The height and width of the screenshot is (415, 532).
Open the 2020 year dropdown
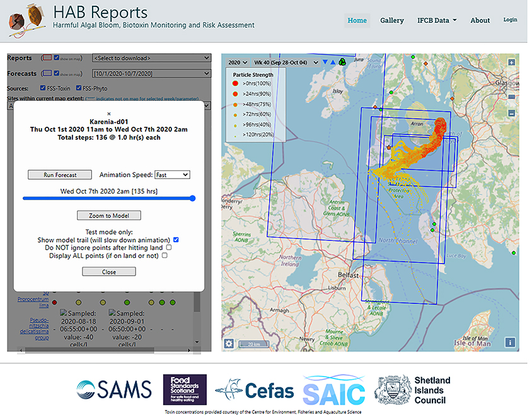(237, 62)
